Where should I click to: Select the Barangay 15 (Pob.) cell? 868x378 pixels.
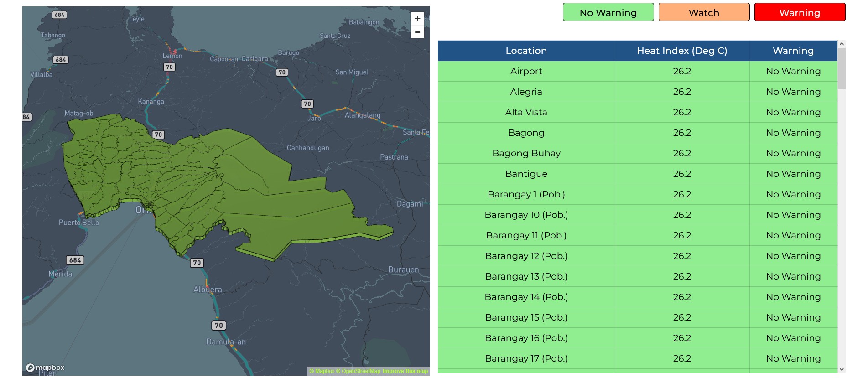click(x=526, y=317)
